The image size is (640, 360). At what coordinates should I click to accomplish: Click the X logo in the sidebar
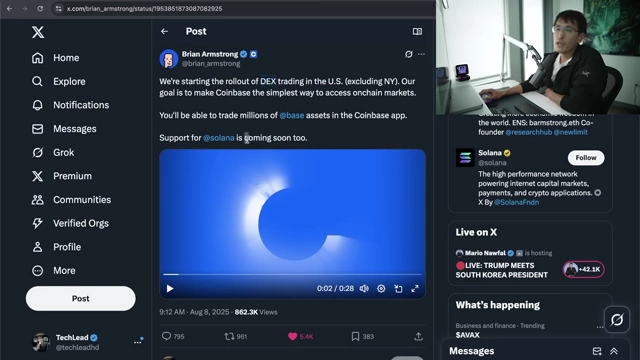click(x=38, y=32)
